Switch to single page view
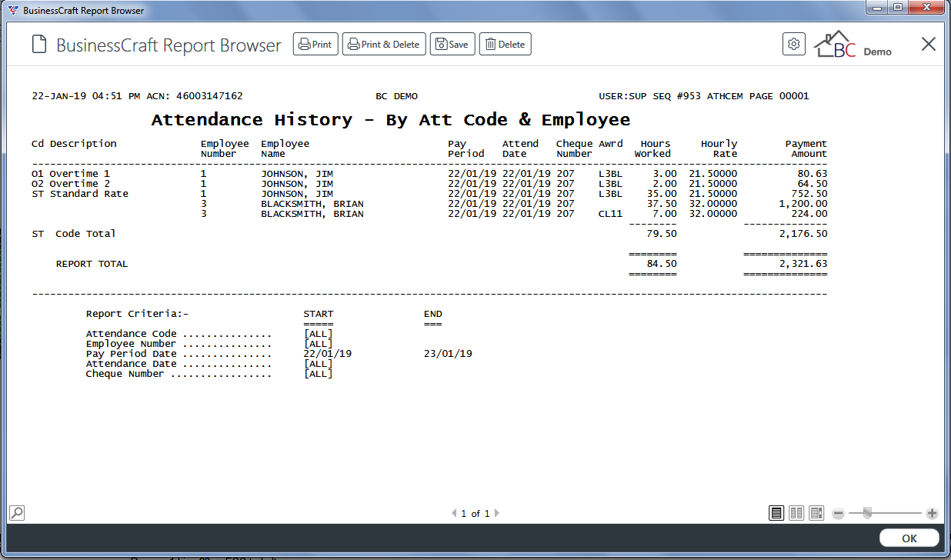The width and height of the screenshot is (951, 560). 776,513
